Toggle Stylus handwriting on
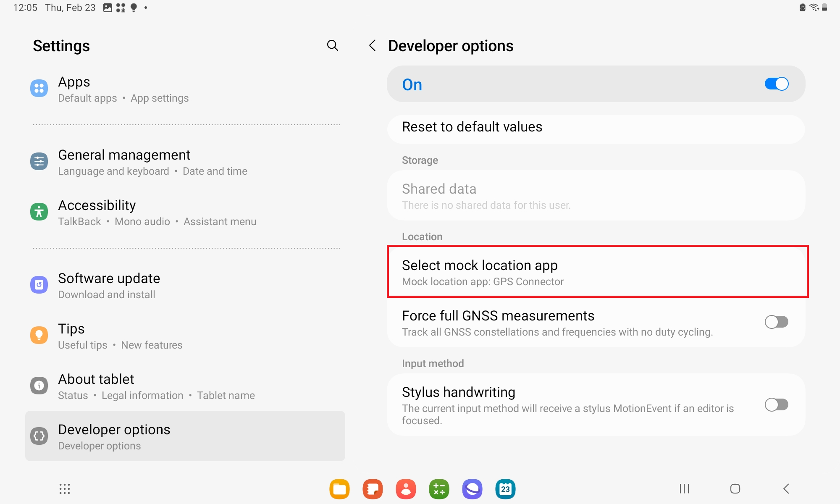Viewport: 840px width, 504px height. coord(776,405)
